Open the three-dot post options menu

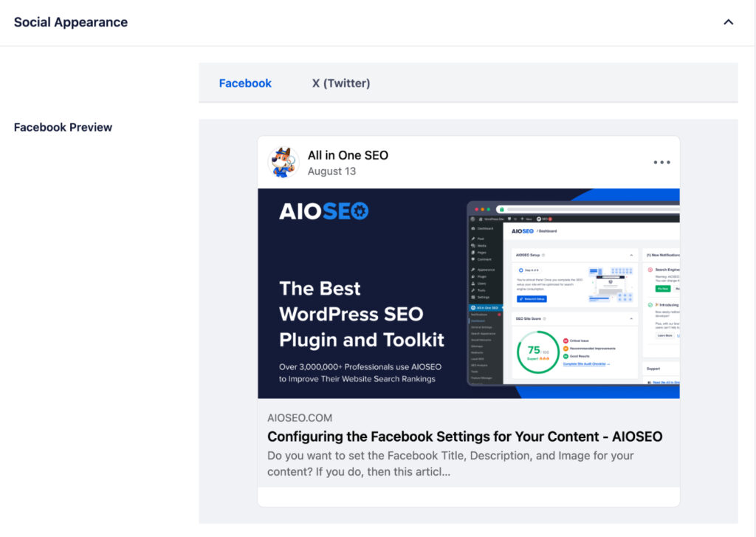point(661,163)
